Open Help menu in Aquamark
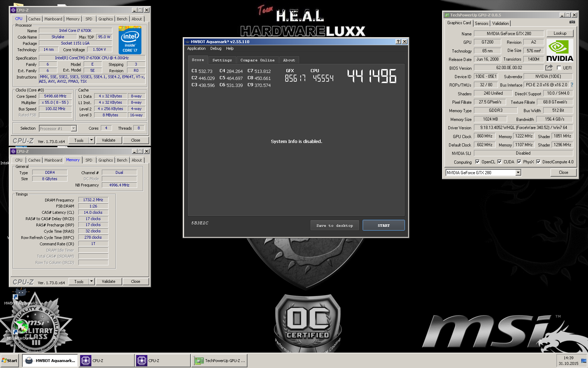 [x=230, y=48]
